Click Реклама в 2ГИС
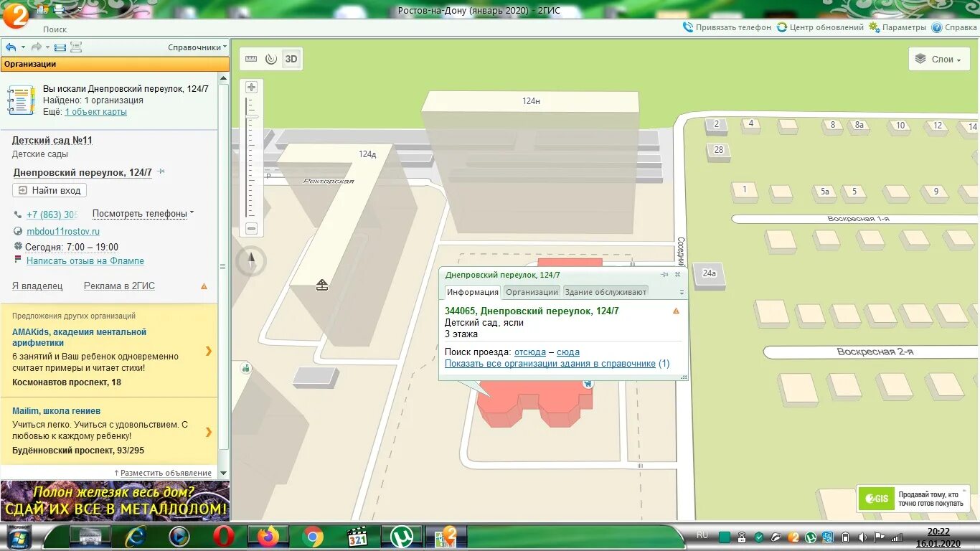Image resolution: width=980 pixels, height=551 pixels. coord(119,286)
